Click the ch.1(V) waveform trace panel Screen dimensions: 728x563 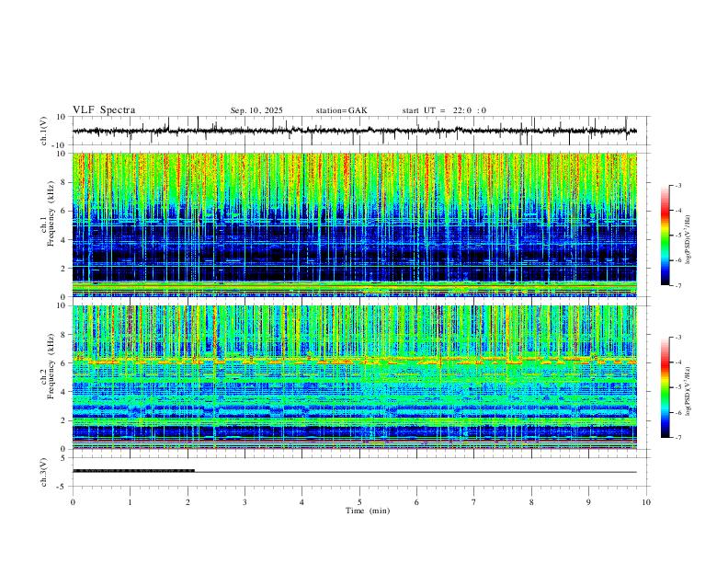point(360,131)
